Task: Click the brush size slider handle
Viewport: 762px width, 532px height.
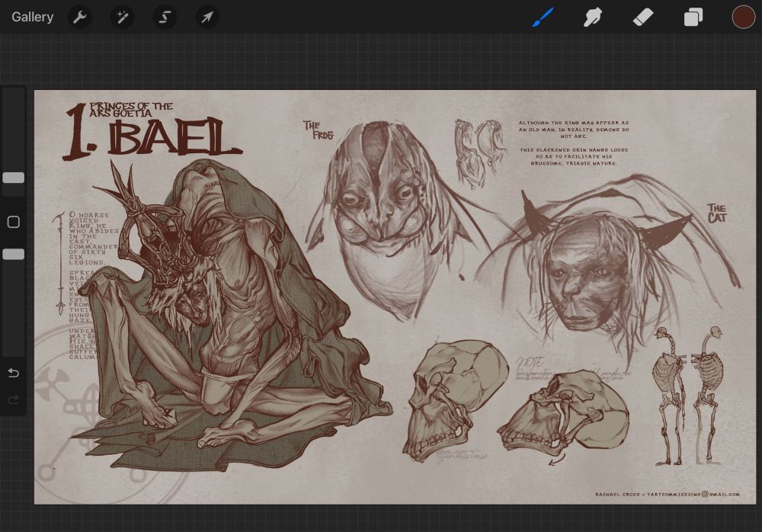Action: point(14,178)
